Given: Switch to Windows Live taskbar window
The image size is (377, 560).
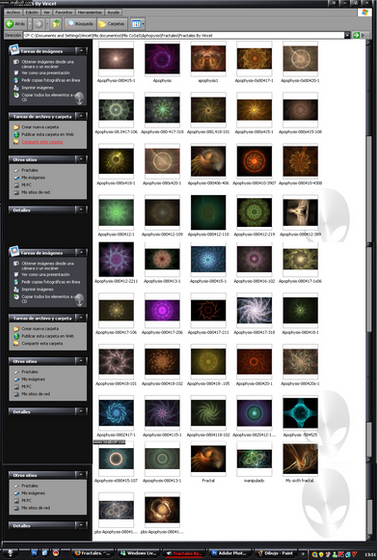Looking at the screenshot, I should coord(138,553).
